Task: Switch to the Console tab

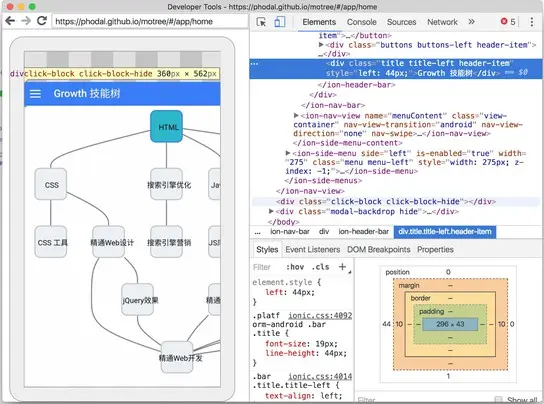Action: point(362,22)
